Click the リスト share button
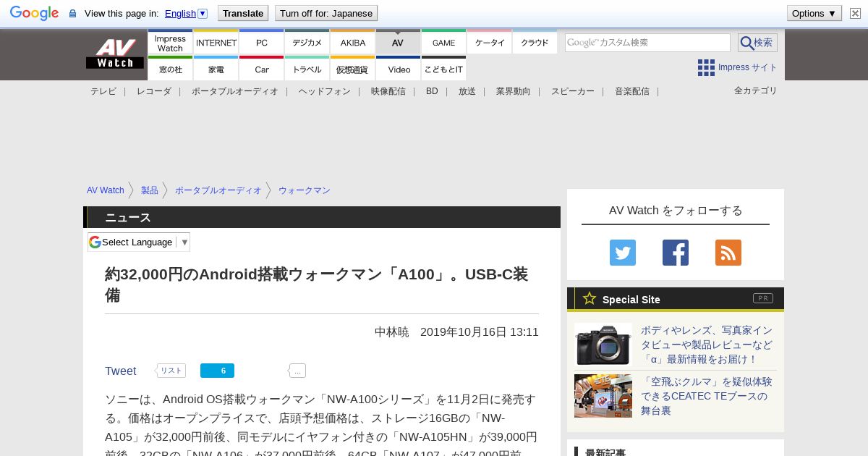The height and width of the screenshot is (456, 868). click(171, 371)
